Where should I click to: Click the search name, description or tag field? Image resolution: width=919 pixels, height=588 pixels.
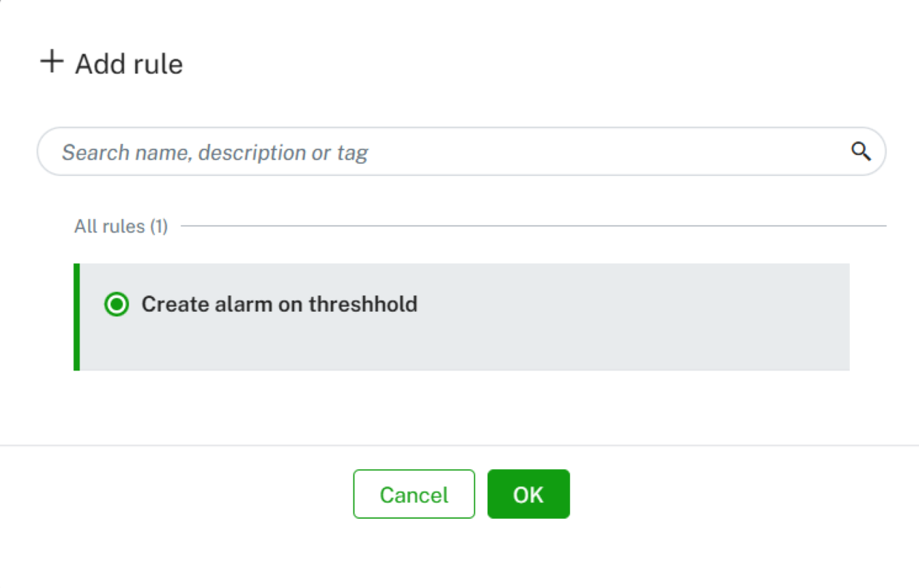click(x=297, y=151)
